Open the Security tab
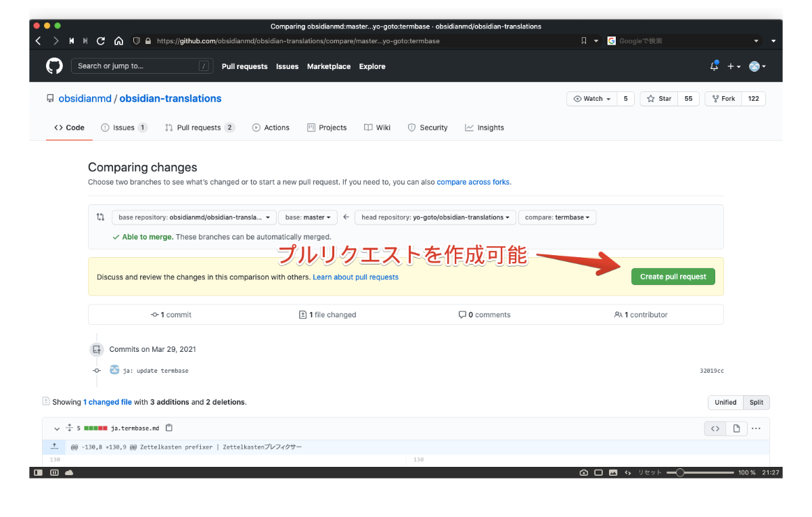Image resolution: width=812 pixels, height=517 pixels. 428,127
